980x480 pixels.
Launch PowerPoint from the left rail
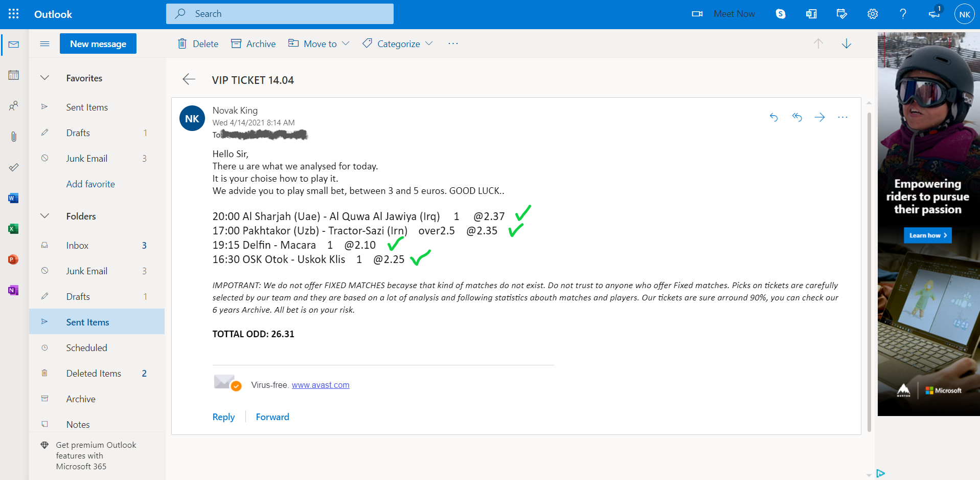click(x=14, y=259)
